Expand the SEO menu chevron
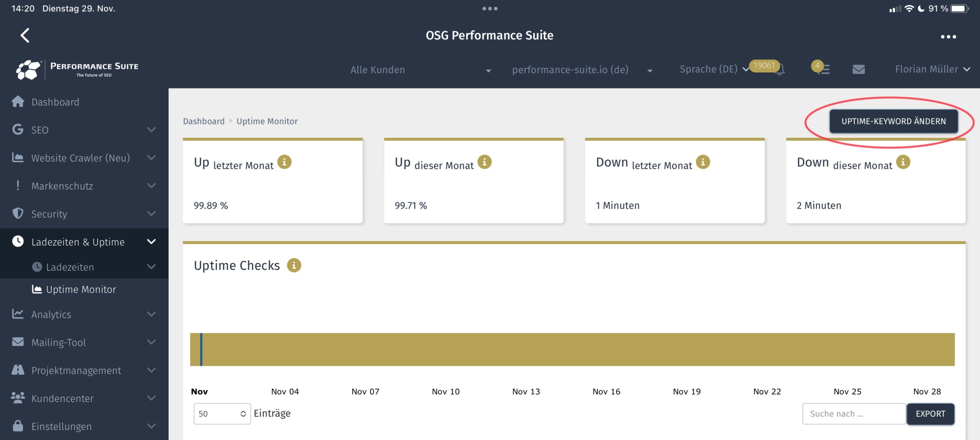The height and width of the screenshot is (440, 980). tap(151, 129)
